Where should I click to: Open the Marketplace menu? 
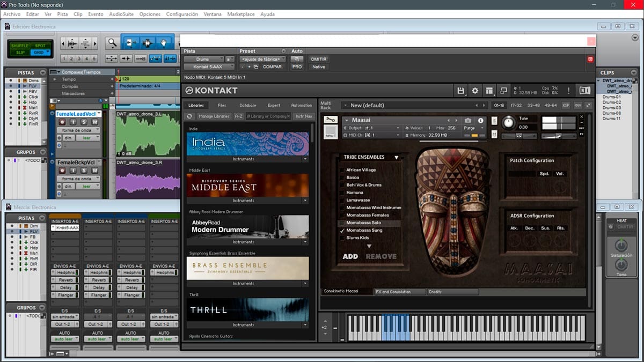point(241,14)
